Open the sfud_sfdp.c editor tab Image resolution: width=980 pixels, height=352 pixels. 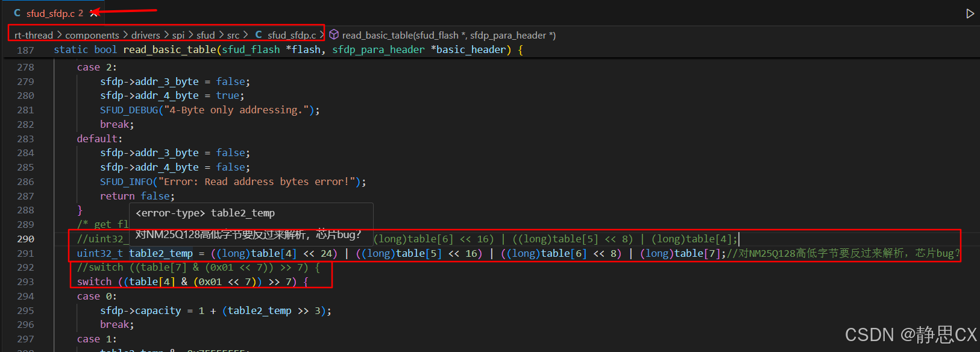tap(50, 13)
